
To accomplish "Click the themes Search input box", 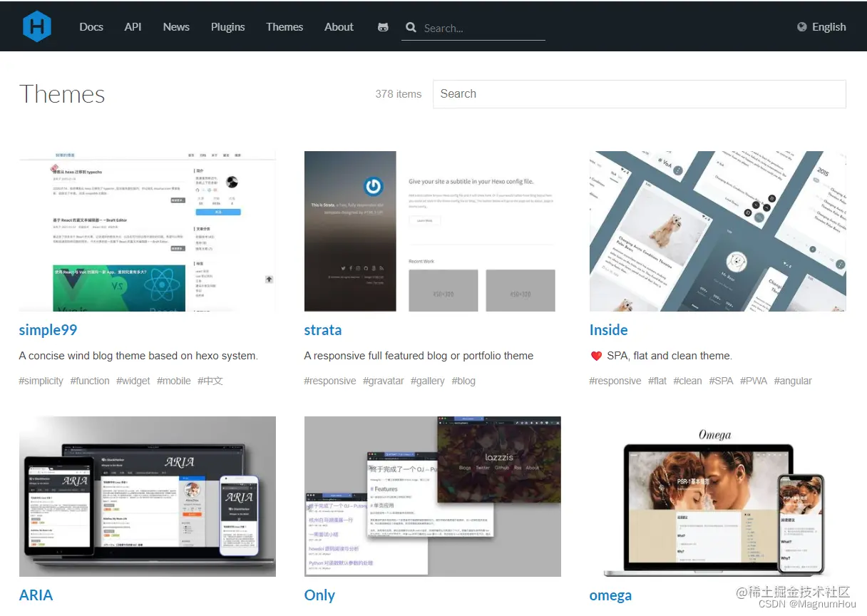I will coord(639,94).
